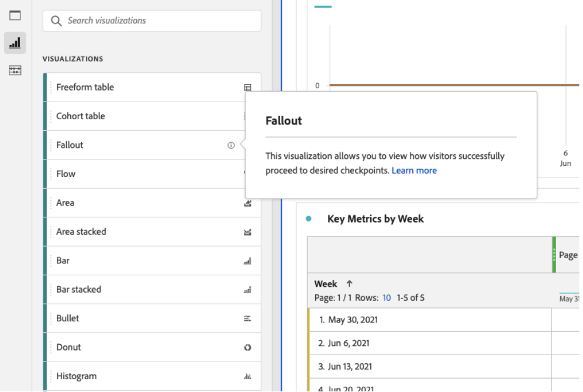
Task: Click the Bar stacked chart icon
Action: tap(247, 290)
